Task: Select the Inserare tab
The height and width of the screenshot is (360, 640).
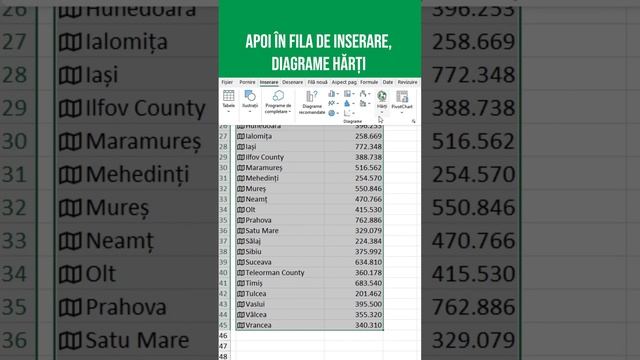Action: click(x=269, y=82)
